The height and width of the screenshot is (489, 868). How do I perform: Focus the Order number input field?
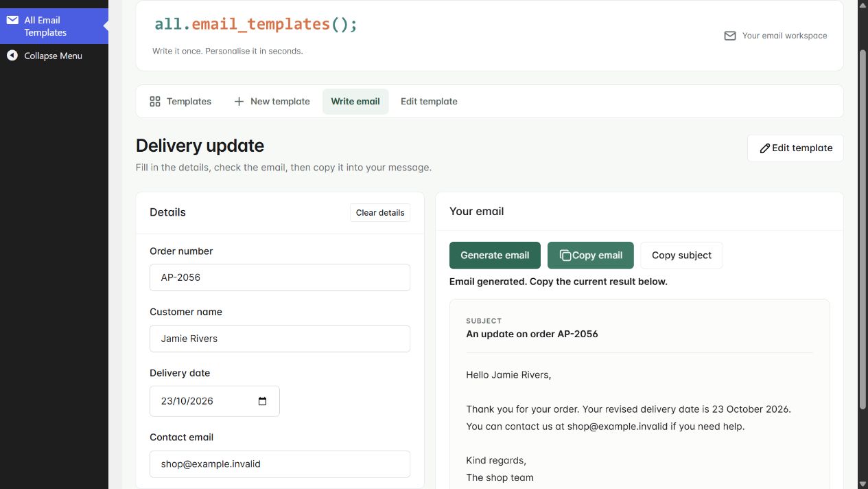tap(280, 277)
